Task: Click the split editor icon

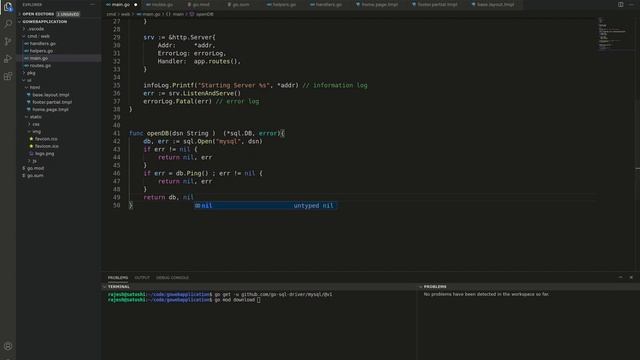Action: (x=620, y=4)
